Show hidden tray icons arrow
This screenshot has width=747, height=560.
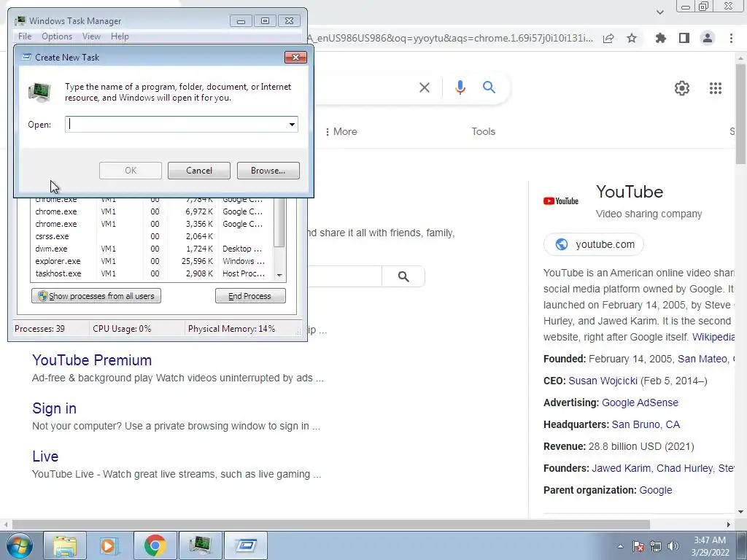pos(620,546)
